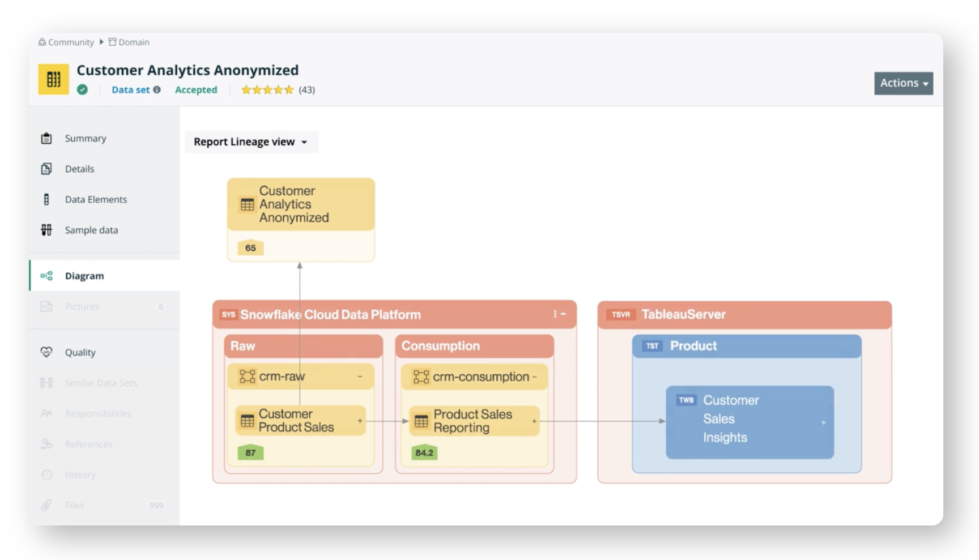Click the five-star rating

[267, 89]
